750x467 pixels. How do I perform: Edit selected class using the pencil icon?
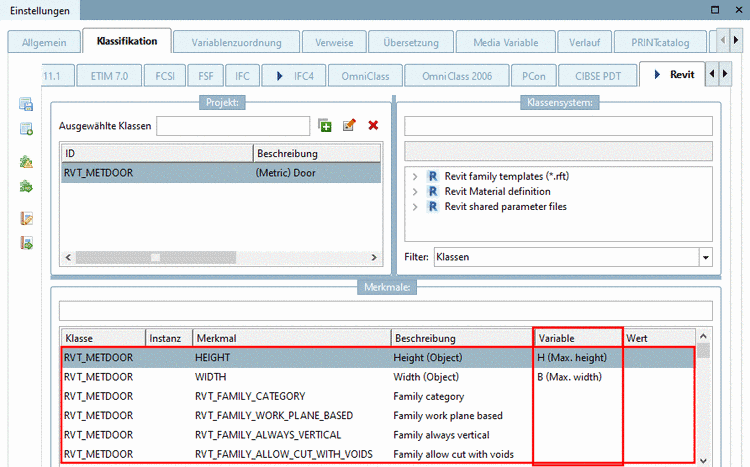[349, 125]
